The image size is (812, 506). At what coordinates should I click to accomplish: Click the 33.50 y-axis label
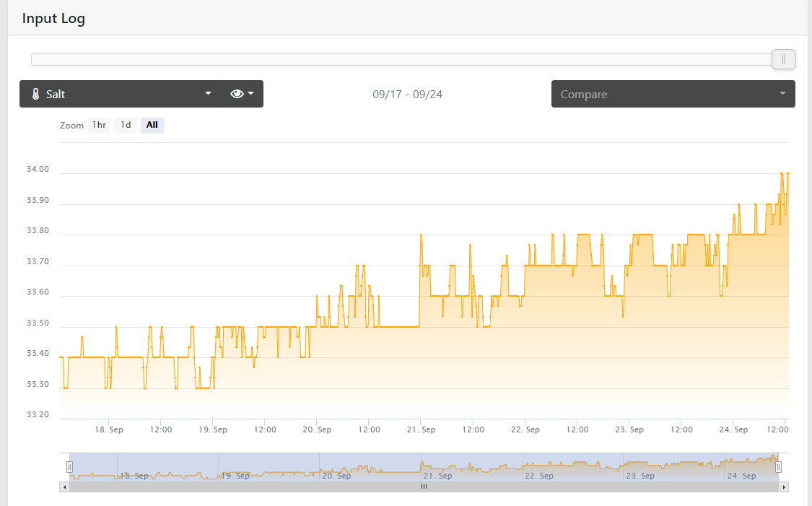38,323
